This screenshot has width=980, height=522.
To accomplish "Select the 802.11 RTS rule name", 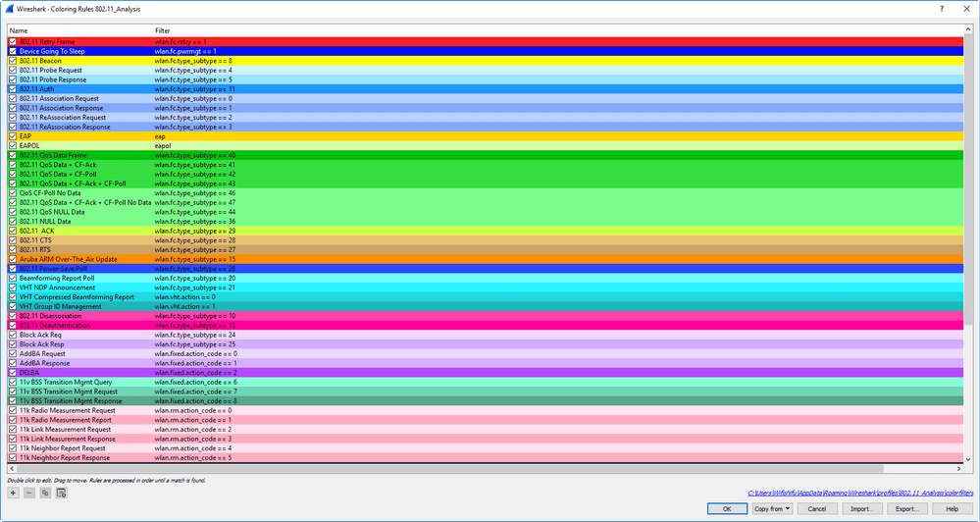I will point(35,249).
